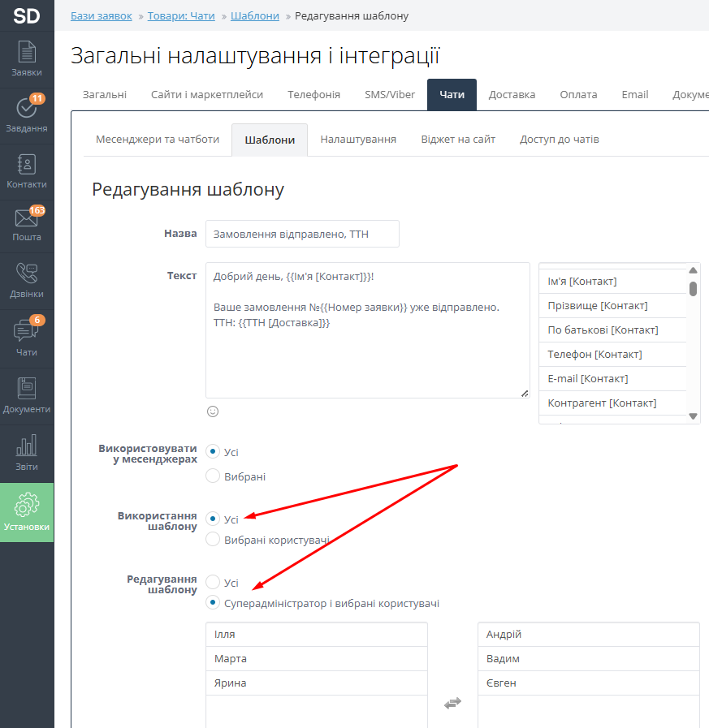Click the emoji smiley icon below text
Image resolution: width=709 pixels, height=728 pixels.
[x=213, y=411]
